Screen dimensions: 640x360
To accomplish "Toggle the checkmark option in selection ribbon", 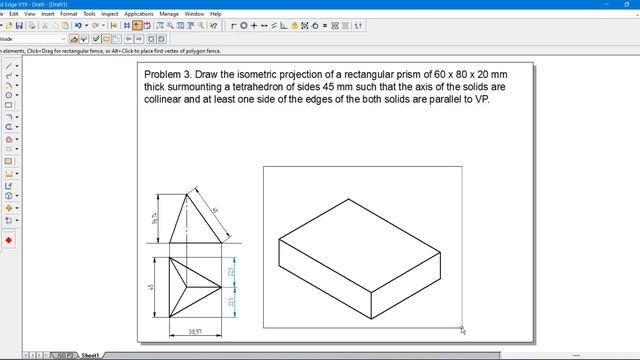I will click(x=96, y=39).
